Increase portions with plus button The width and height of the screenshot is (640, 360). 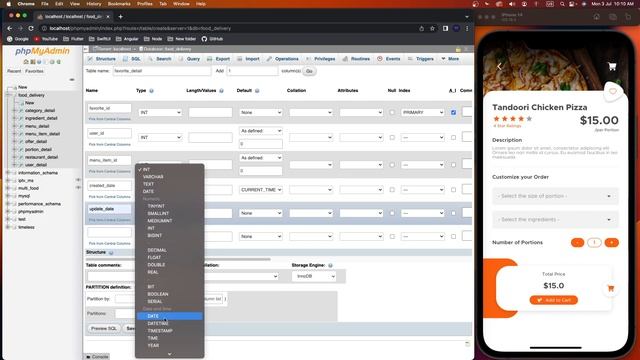pyautogui.click(x=611, y=242)
